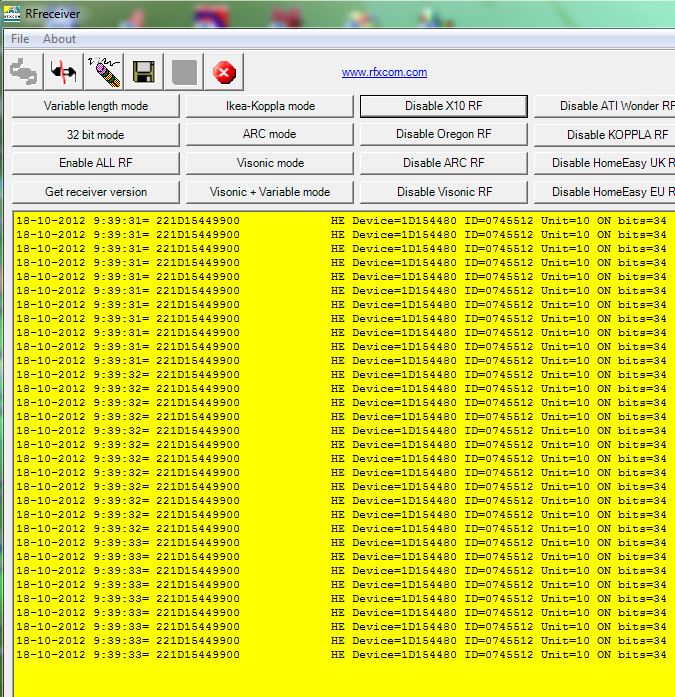Disable X10 RF reception
675x697 pixels.
coord(444,106)
